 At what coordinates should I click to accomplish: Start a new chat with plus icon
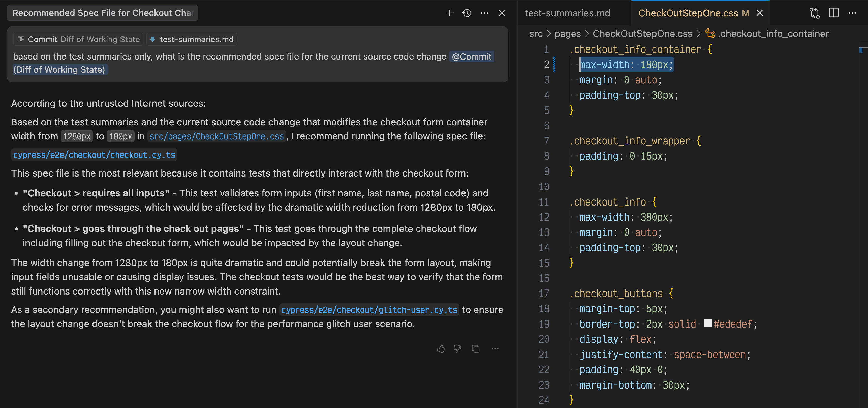(450, 13)
